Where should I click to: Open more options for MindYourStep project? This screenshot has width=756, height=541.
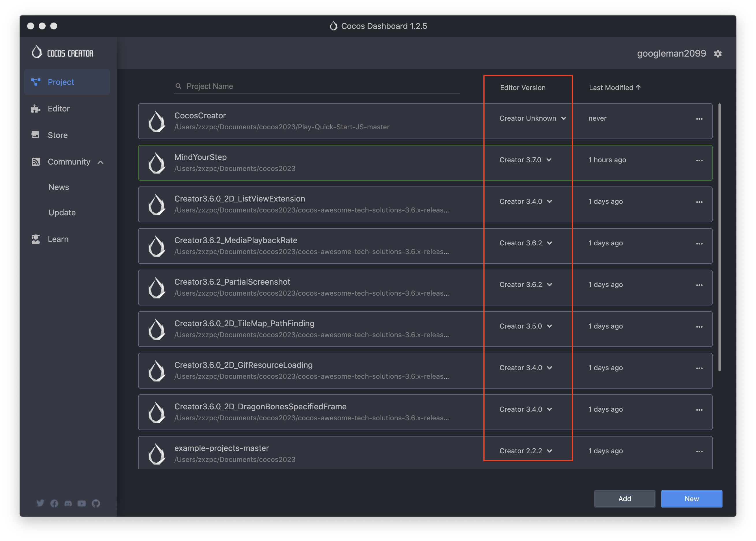tap(699, 161)
